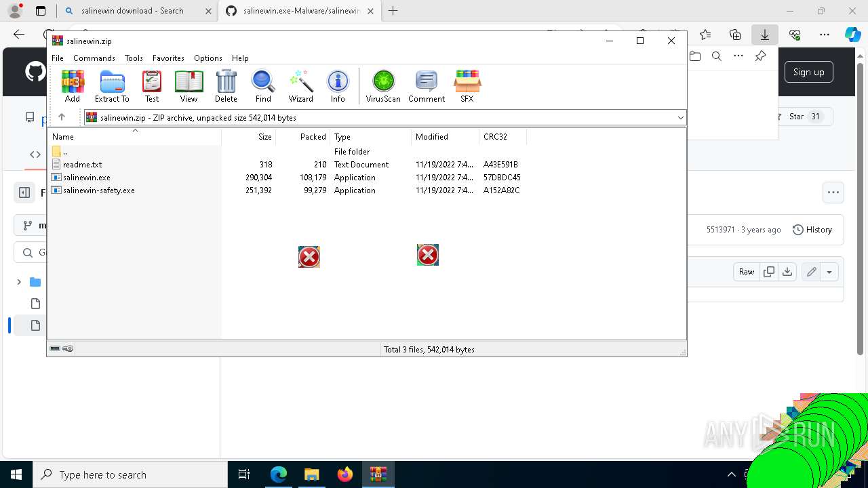Expand the folder chevron in GitHub file tree
868x488 pixels.
pos(19,282)
